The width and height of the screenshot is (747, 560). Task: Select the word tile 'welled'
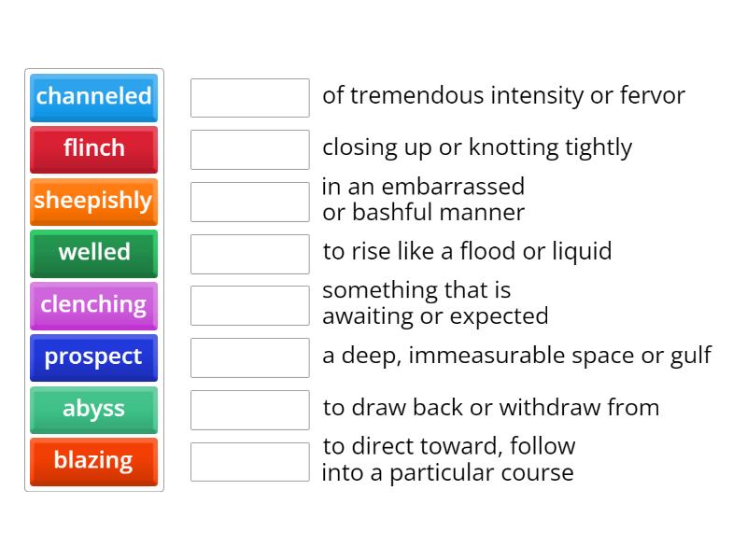click(x=93, y=253)
